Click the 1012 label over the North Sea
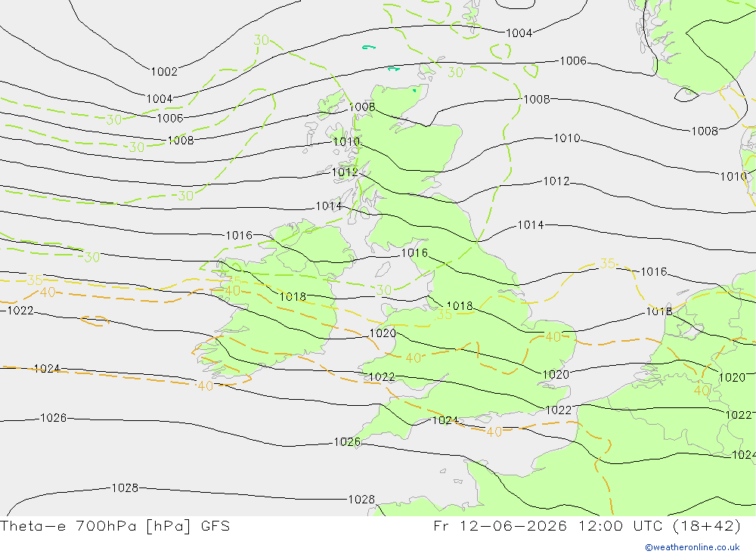756x554 pixels. coord(556,181)
